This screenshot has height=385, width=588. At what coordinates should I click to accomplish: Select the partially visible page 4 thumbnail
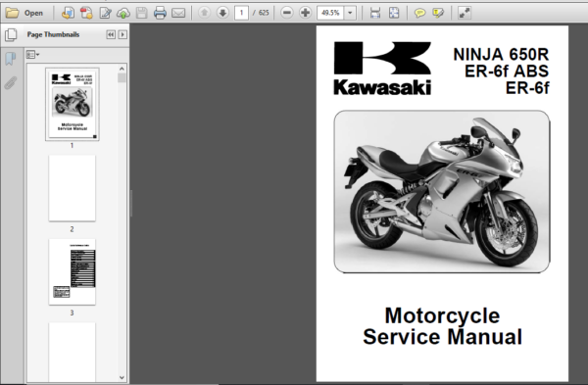pos(72,353)
